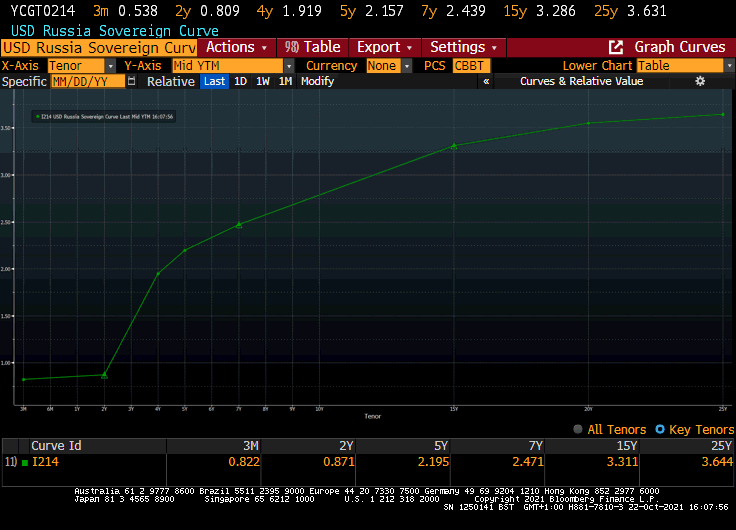The image size is (736, 530).
Task: Open the Lower Chart Table dropdown arrow
Action: (729, 66)
